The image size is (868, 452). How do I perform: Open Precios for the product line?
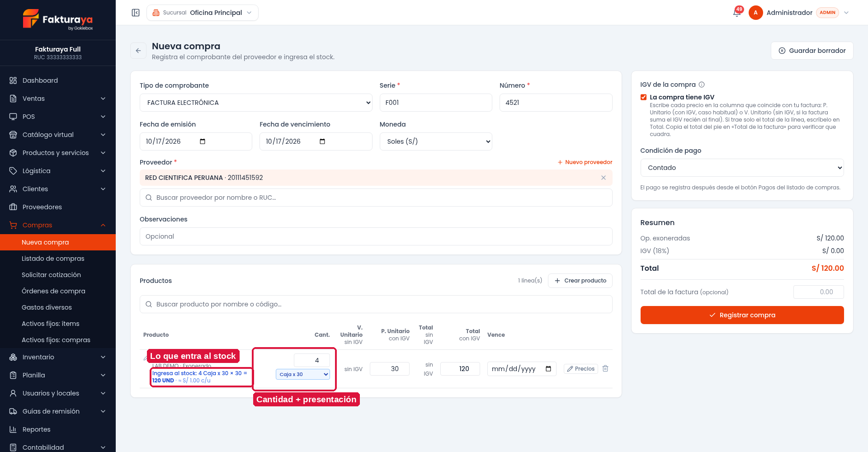[581, 369]
